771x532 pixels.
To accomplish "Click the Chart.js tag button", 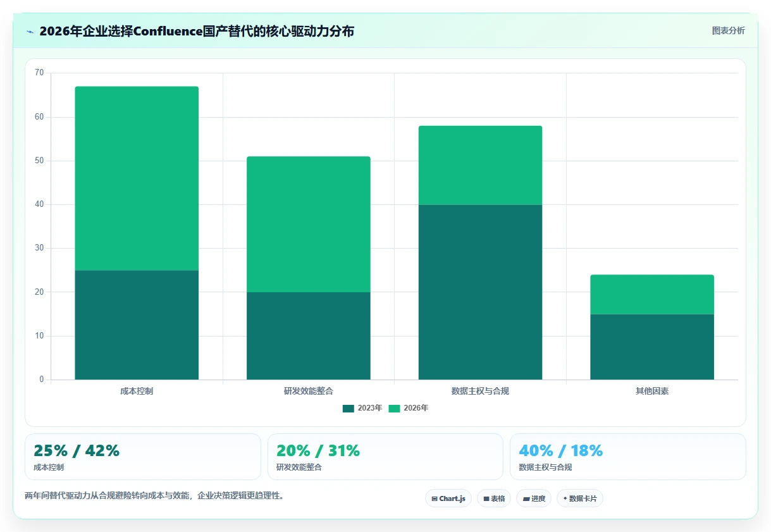I will pos(448,498).
